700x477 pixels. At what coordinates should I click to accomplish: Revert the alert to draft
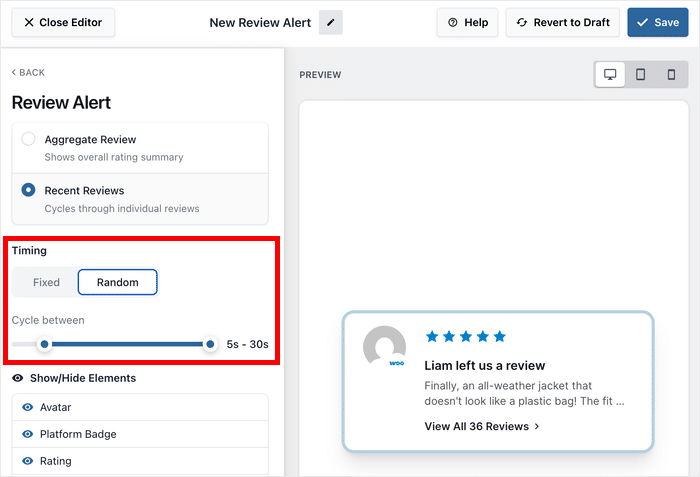click(563, 23)
